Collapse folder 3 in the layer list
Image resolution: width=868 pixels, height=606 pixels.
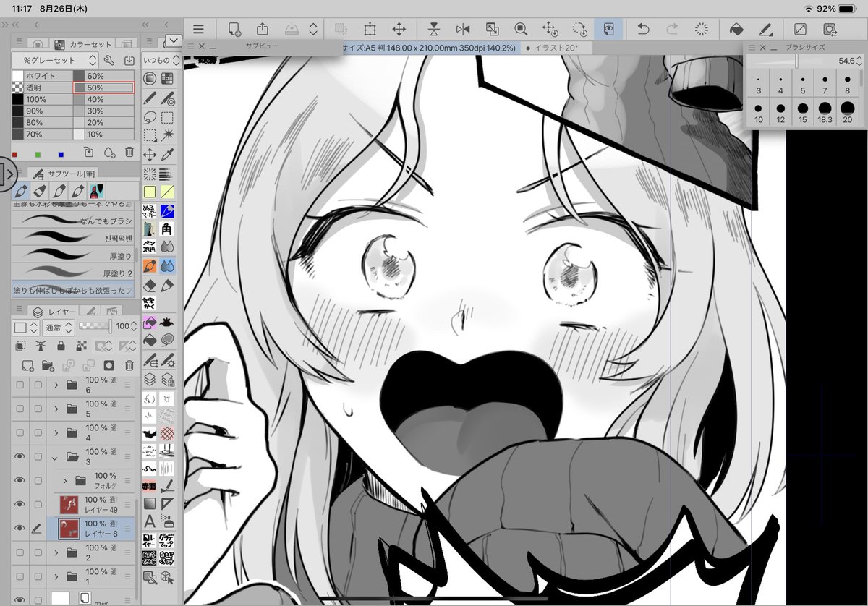[x=56, y=456]
